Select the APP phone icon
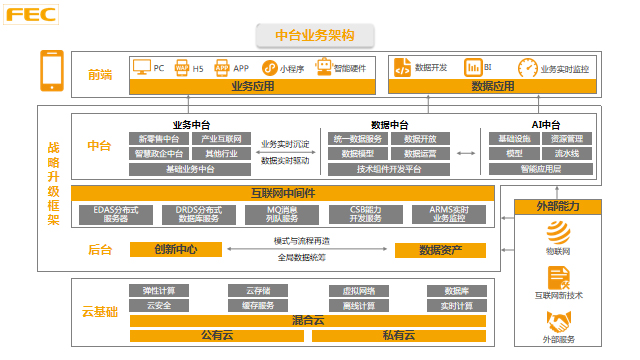The width and height of the screenshot is (640, 360). 222,68
